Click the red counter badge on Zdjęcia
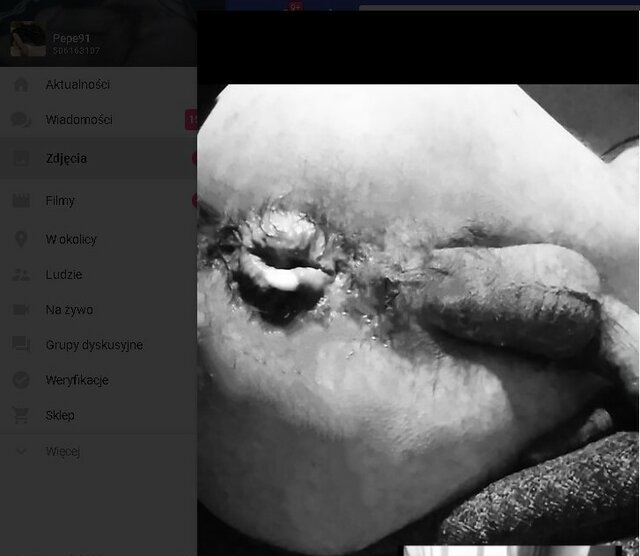The image size is (640, 556). (194, 158)
